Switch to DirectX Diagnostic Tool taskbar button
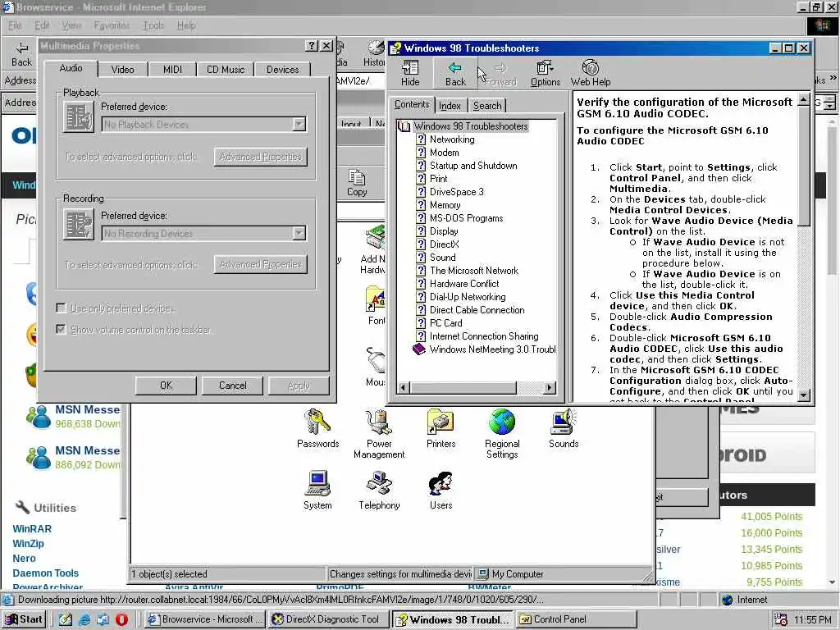840x630 pixels. (x=329, y=619)
